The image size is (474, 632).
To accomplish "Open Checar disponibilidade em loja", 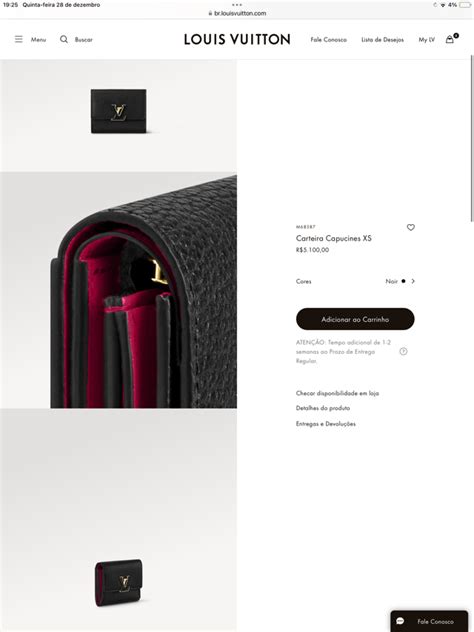I will [337, 393].
